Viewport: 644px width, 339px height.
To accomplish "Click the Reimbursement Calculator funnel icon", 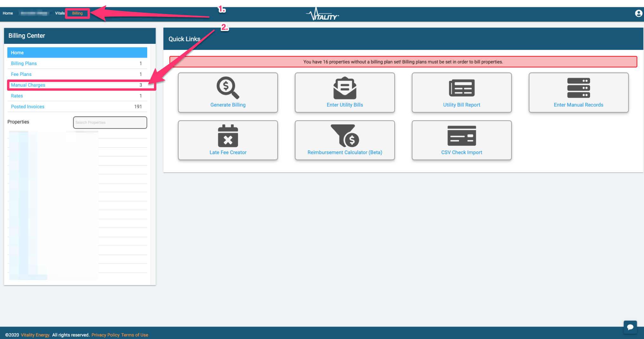I will [345, 136].
